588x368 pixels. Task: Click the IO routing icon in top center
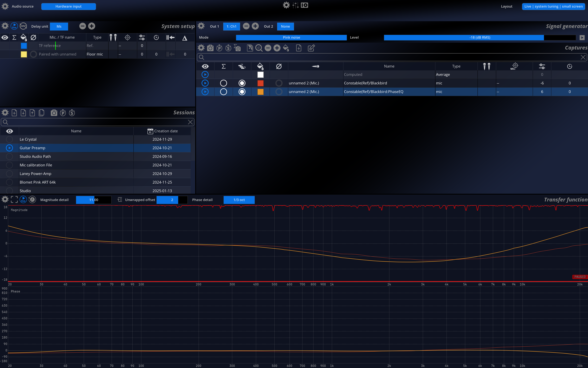coord(304,5)
